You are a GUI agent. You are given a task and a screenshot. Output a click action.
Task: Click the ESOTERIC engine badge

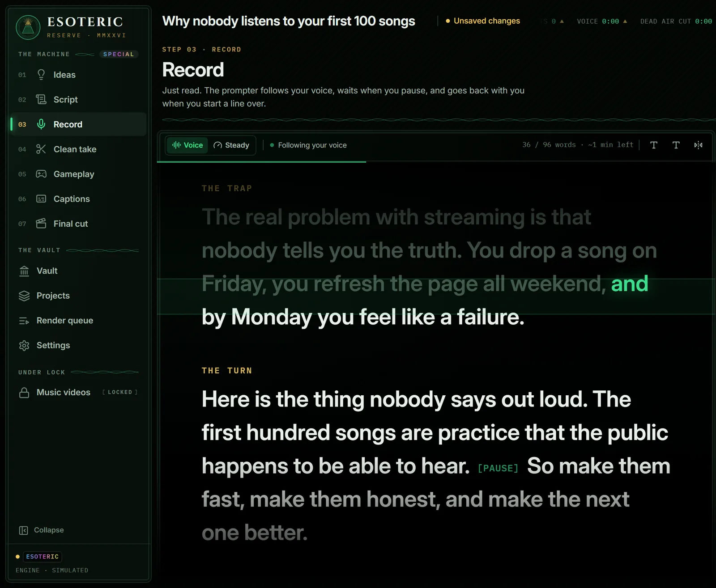click(43, 557)
